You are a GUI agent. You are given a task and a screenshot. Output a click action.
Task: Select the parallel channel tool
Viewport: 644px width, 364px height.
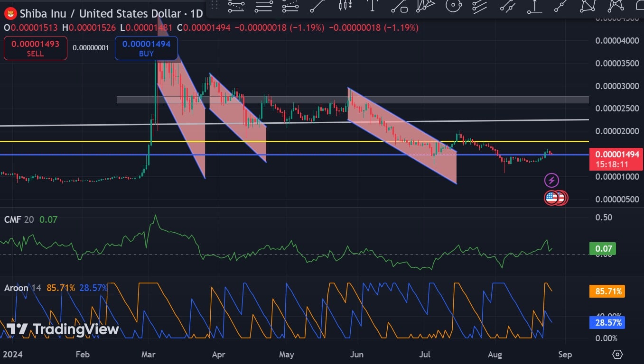coord(508,6)
